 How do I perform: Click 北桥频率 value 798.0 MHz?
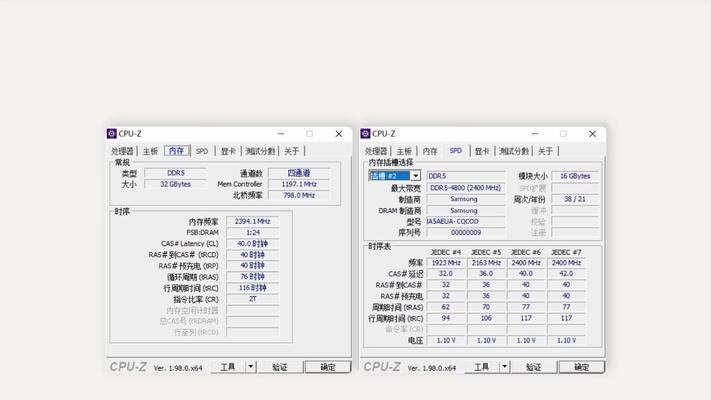299,195
